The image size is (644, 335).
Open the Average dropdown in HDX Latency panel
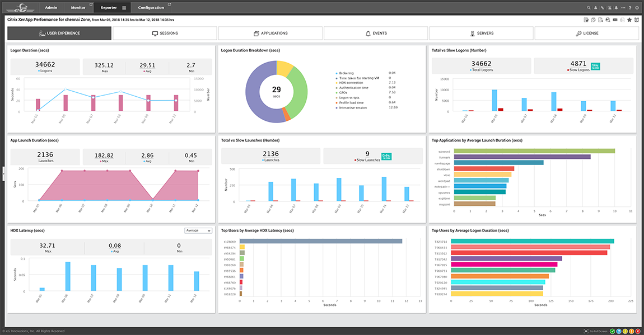pos(198,230)
